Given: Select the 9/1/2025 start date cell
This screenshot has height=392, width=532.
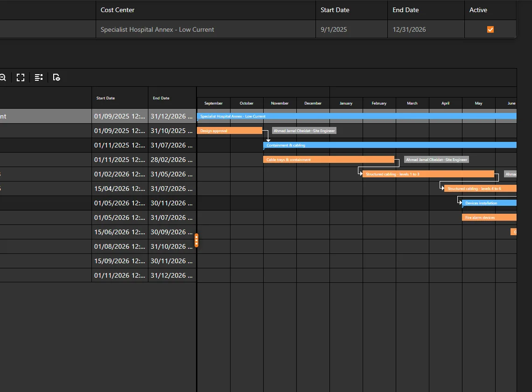Looking at the screenshot, I should [351, 29].
